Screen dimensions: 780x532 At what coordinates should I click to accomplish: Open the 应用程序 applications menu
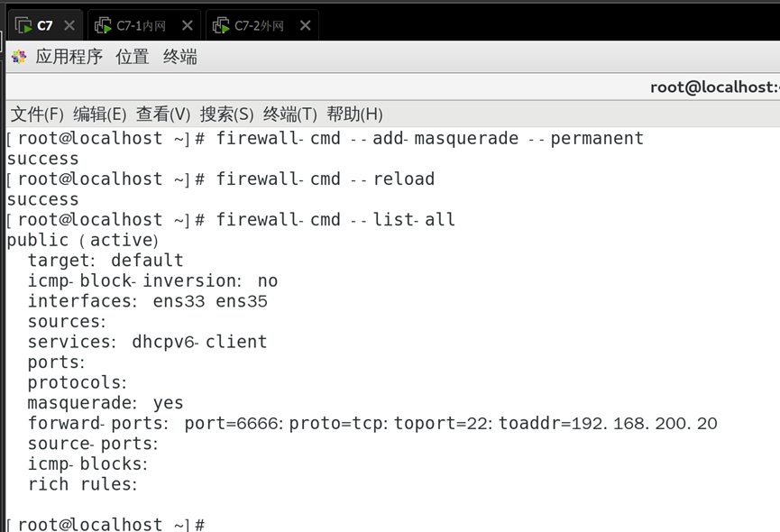click(69, 57)
